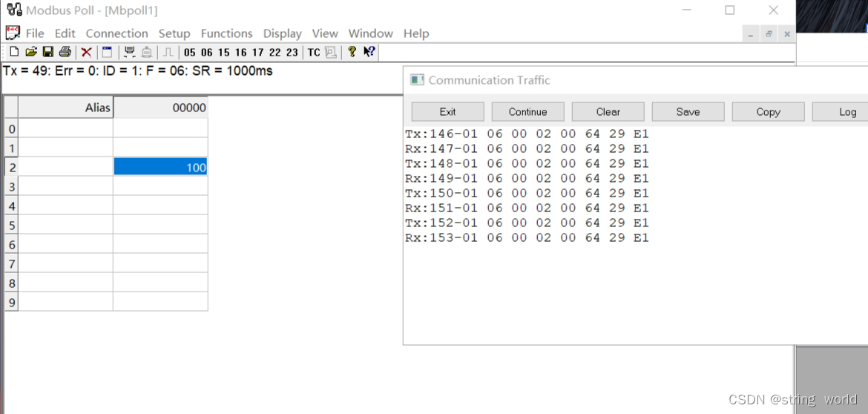Select row header 7
This screenshot has height=414, width=868.
12,264
